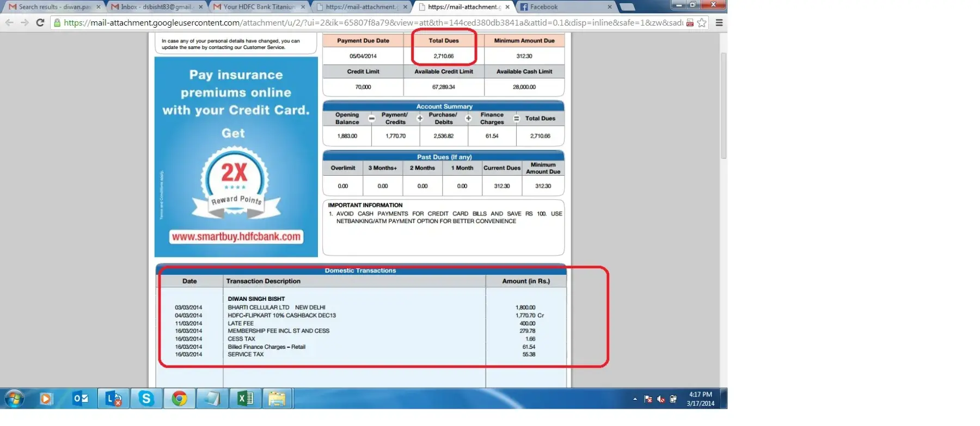
Task: Click the BHARTI CELLULAR LTD transaction row
Action: click(x=362, y=307)
